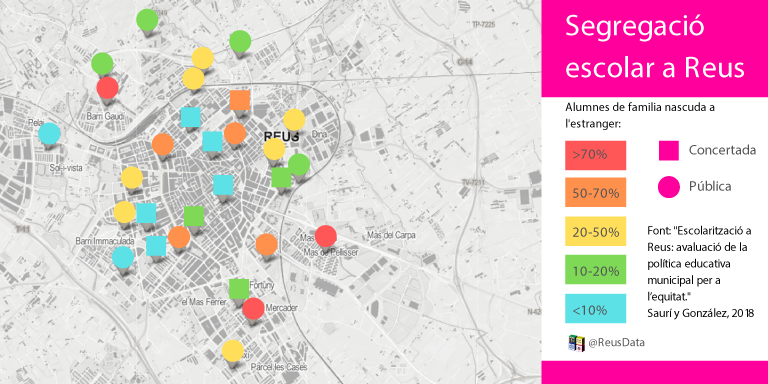Click the 'Alumnes de família nascuda a l'estranger' text
768x384 pixels.
[x=639, y=116]
